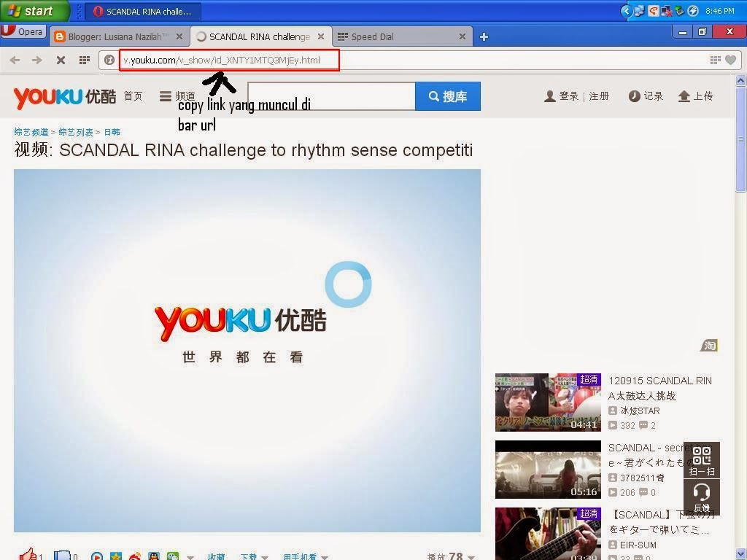Viewport: 747px width, 560px height.
Task: Click the Opera menu button
Action: coord(23,31)
